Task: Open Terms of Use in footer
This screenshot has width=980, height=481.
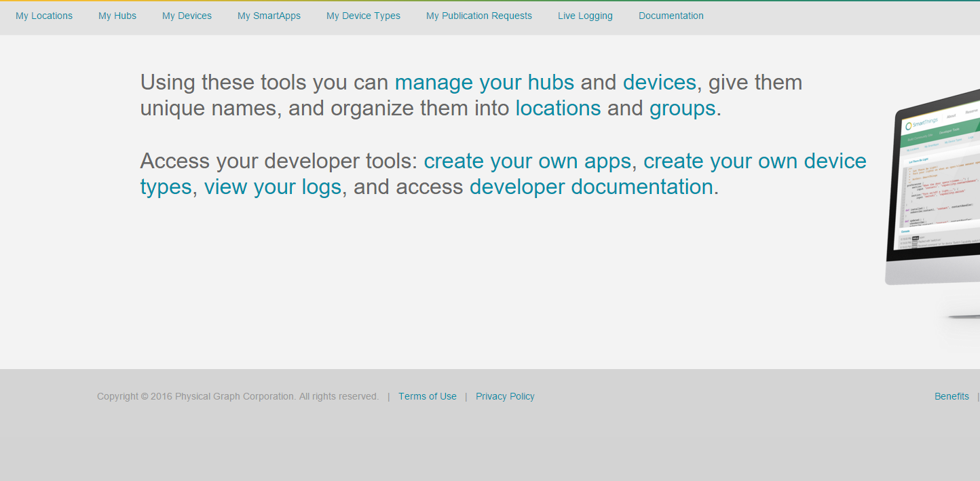Action: click(428, 396)
